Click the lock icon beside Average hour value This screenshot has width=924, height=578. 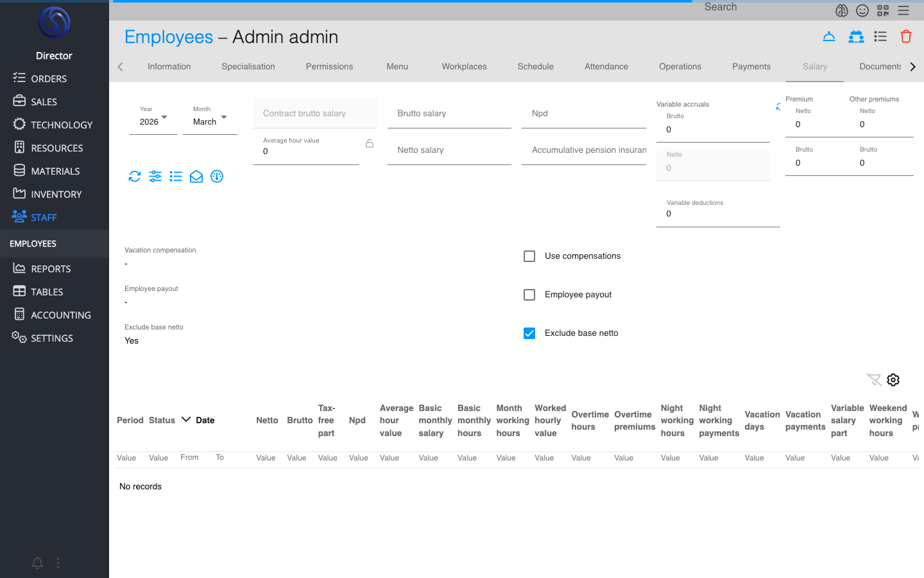click(370, 144)
